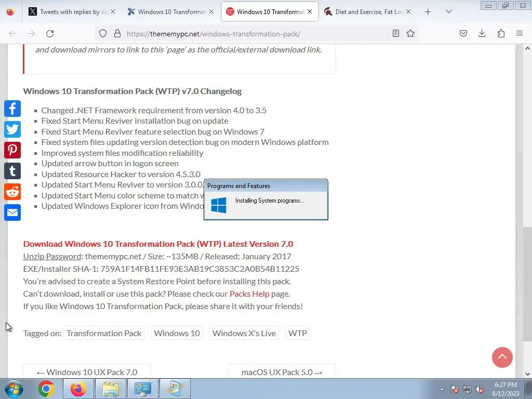
Task: Click the Windows logo in the Programs and Features dialog
Action: pyautogui.click(x=219, y=205)
